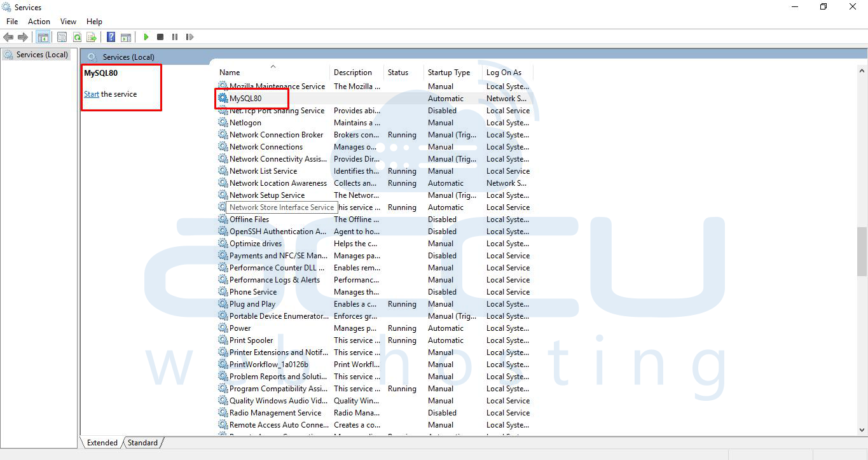Select PrintWorkflow_1a0126b service
Viewport: 868px width, 460px height.
[x=375, y=364]
